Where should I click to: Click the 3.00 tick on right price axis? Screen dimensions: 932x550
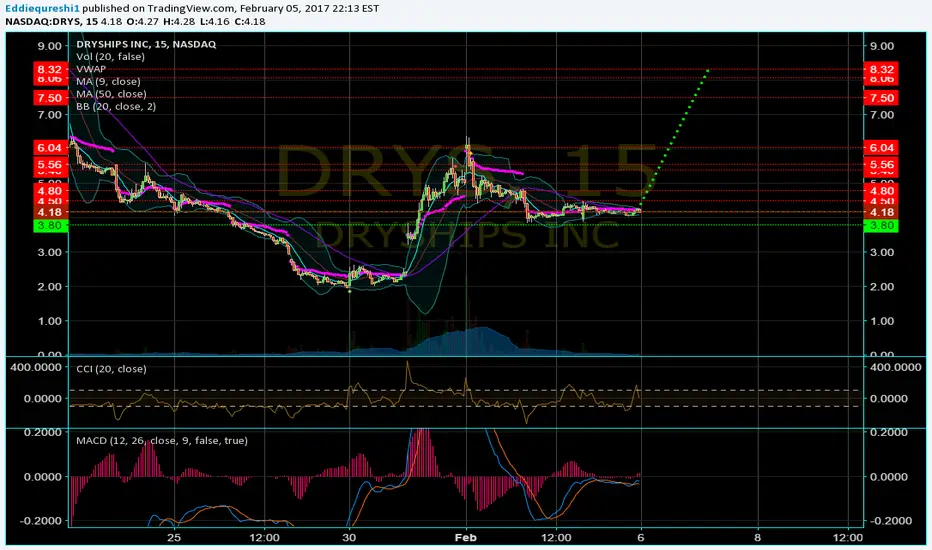point(882,252)
